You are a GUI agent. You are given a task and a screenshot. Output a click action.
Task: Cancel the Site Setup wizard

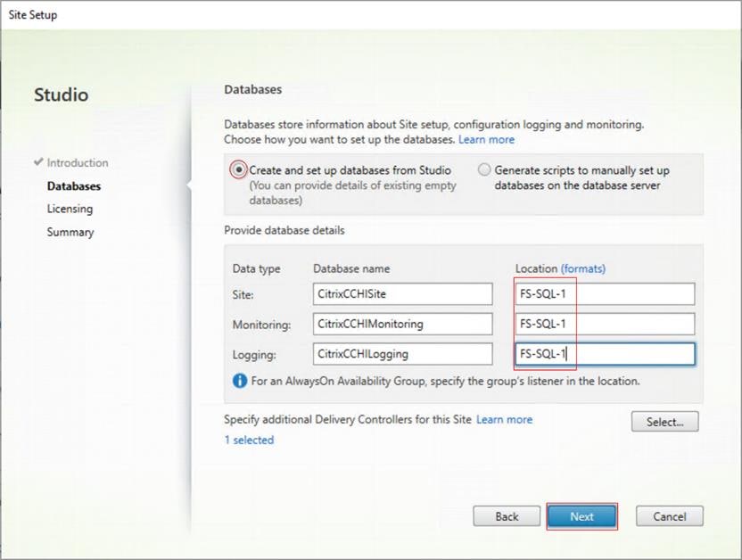(x=669, y=516)
